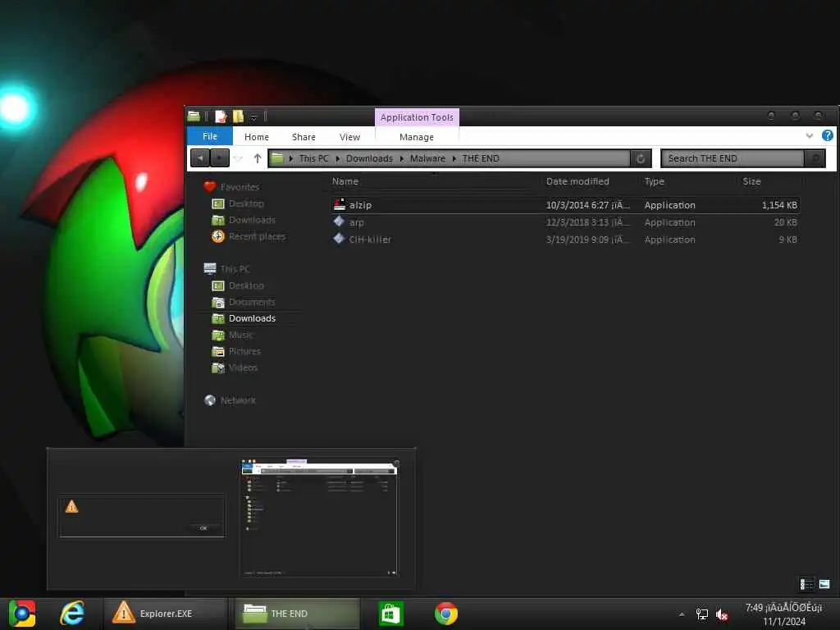This screenshot has width=840, height=630.
Task: Show hidden tray icons arrow
Action: [x=682, y=614]
